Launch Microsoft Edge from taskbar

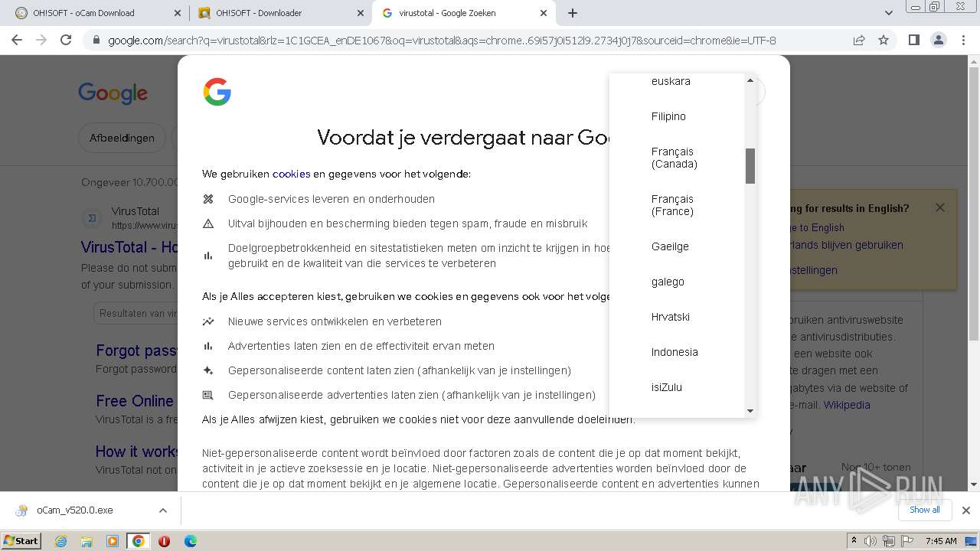(x=190, y=541)
